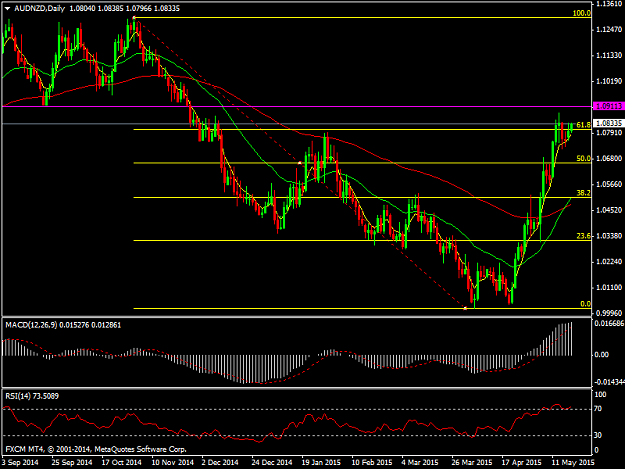625x469 pixels.
Task: Select the RSI 70 level scale label
Action: [597, 409]
